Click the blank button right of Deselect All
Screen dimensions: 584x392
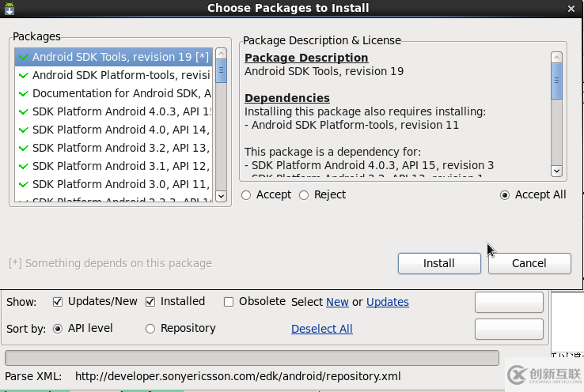tap(509, 329)
